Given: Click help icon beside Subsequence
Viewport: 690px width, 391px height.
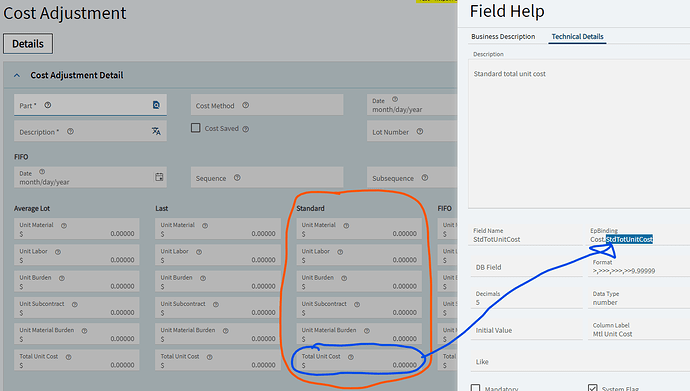Looking at the screenshot, I should 425,178.
